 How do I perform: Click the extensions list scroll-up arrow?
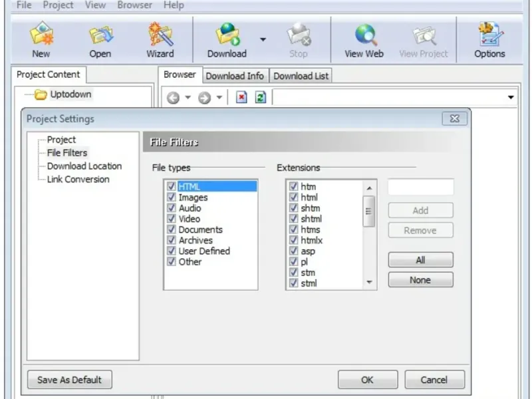click(369, 188)
